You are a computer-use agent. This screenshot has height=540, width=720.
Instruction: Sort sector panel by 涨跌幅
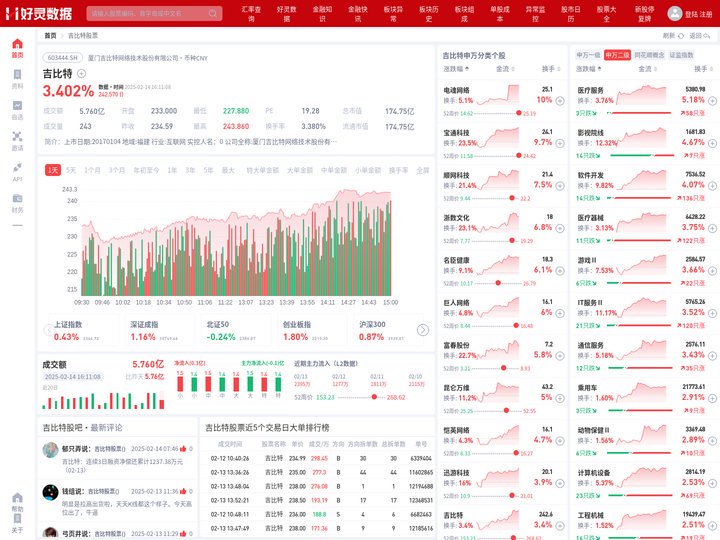tap(589, 69)
